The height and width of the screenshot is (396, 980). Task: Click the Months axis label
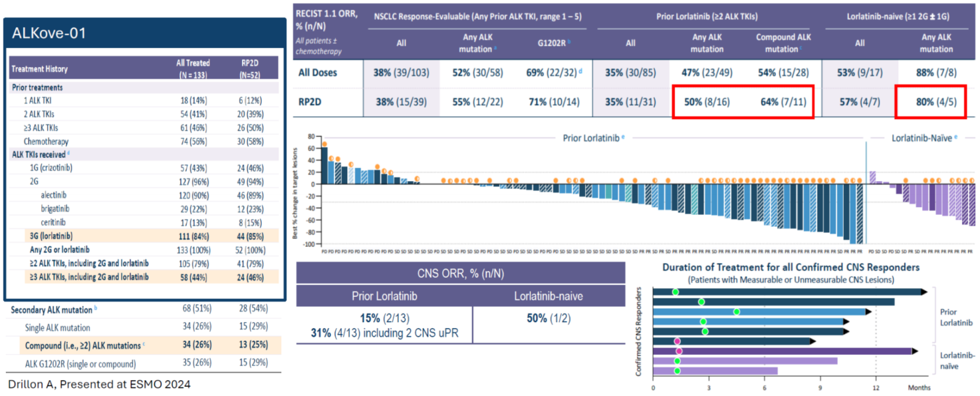click(x=919, y=388)
